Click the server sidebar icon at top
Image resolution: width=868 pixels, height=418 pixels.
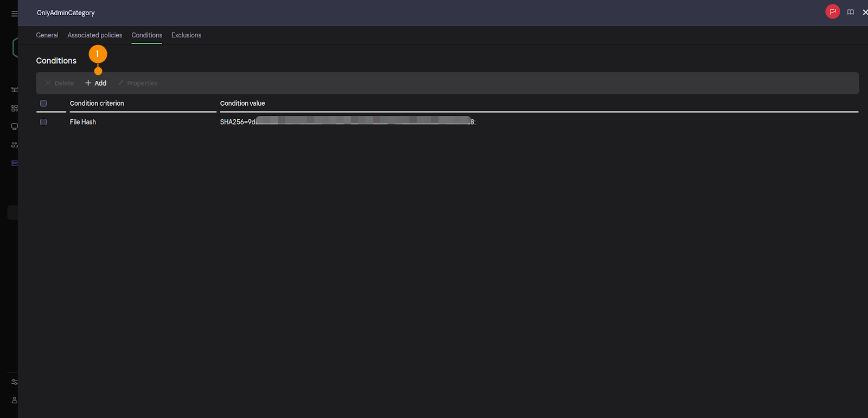14,89
